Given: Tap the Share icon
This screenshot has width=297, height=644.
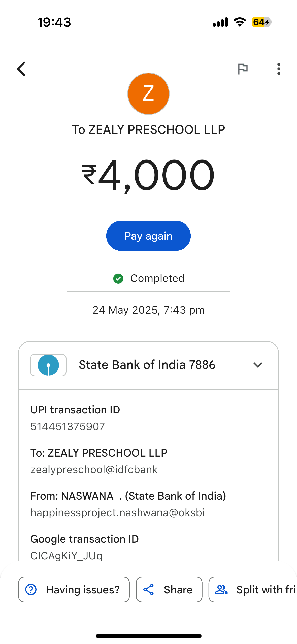Looking at the screenshot, I should 149,590.
